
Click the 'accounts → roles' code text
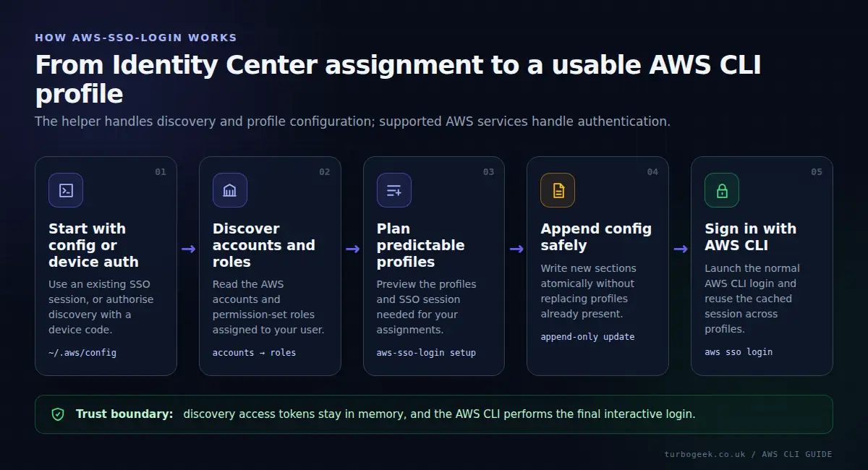pyautogui.click(x=254, y=353)
